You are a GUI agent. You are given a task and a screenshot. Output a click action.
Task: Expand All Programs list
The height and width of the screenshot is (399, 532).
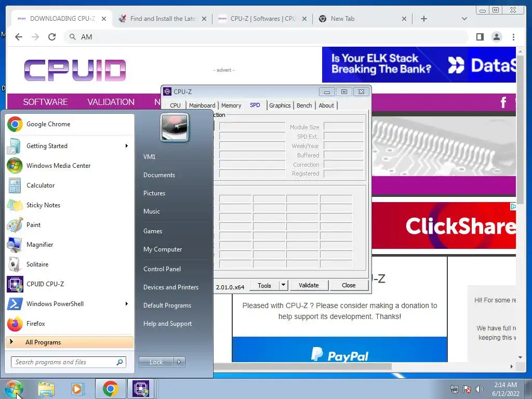pos(70,342)
